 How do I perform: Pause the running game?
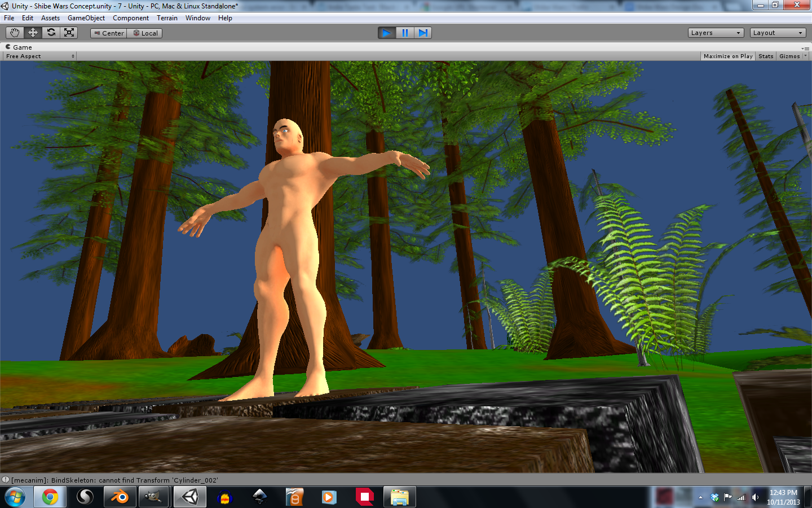[405, 33]
